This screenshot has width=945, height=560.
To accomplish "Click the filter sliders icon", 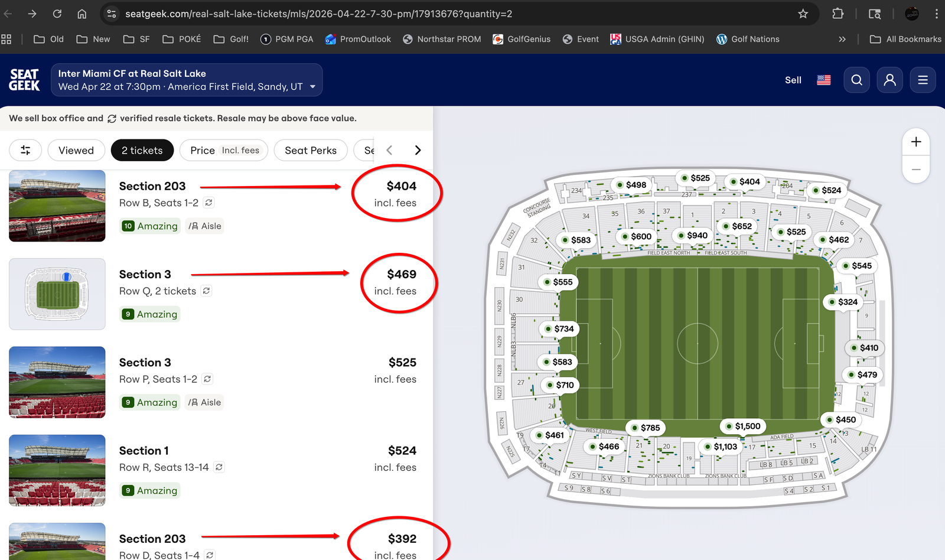I will click(x=25, y=151).
